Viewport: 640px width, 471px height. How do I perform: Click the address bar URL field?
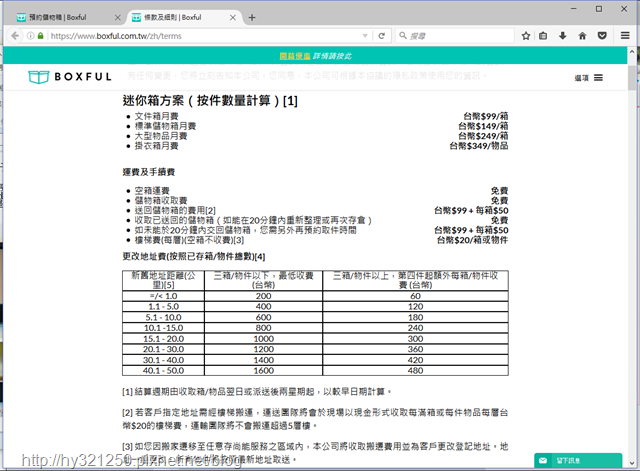(204, 36)
